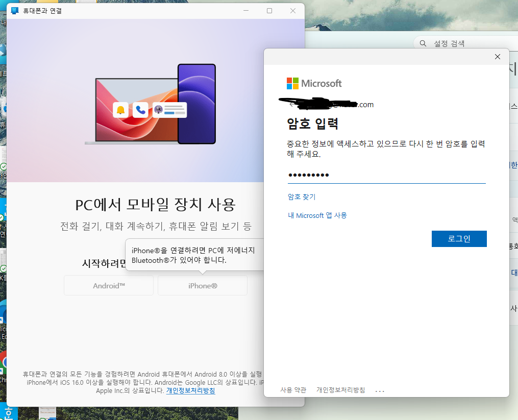Click the Bluetooth requirement tooltip text
The height and width of the screenshot is (420, 518).
193,255
